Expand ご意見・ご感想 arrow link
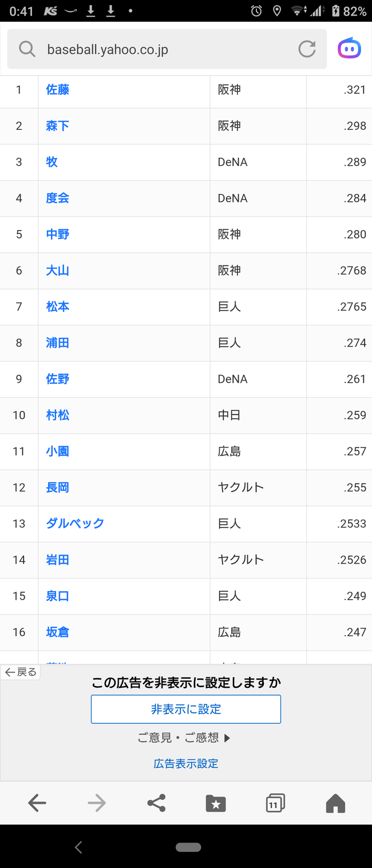The height and width of the screenshot is (868, 372). tap(184, 738)
